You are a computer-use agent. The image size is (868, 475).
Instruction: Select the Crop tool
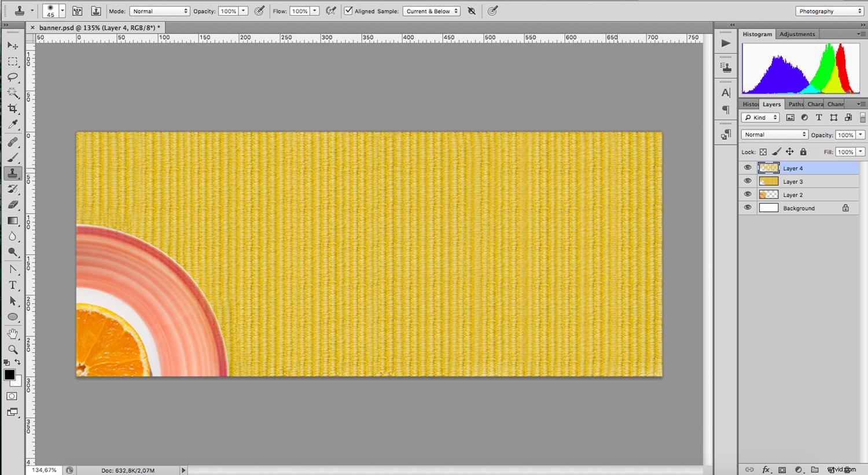tap(13, 109)
